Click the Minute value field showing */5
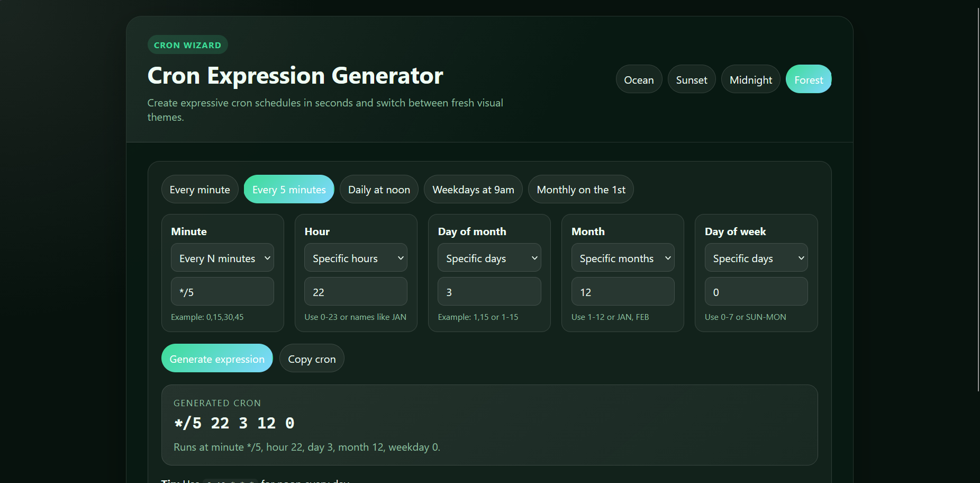Screen dimensions: 980x483 coord(222,292)
